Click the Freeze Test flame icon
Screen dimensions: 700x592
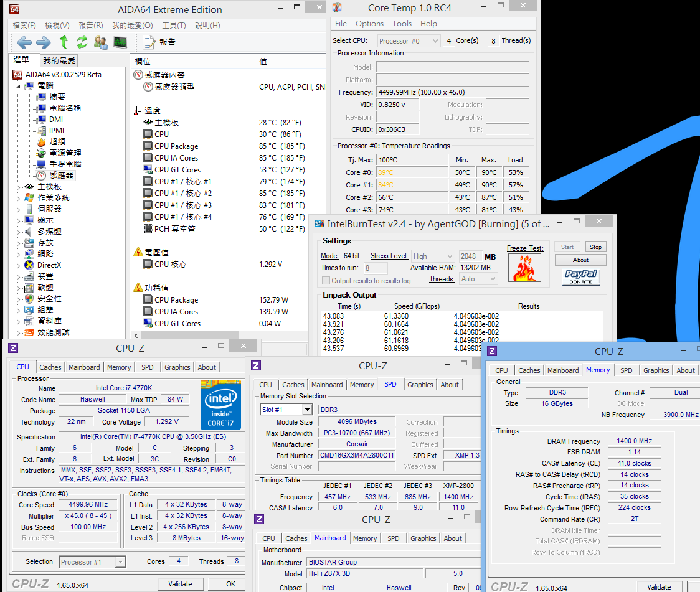coord(524,268)
